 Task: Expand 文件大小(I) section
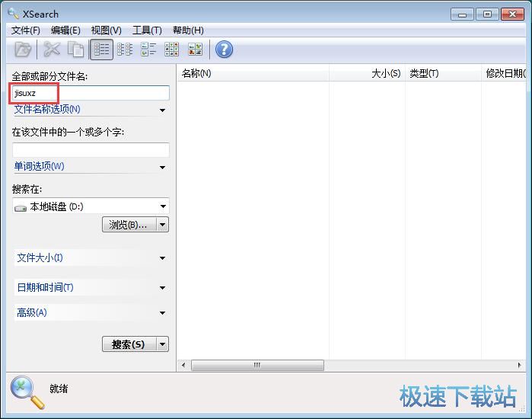[91, 258]
